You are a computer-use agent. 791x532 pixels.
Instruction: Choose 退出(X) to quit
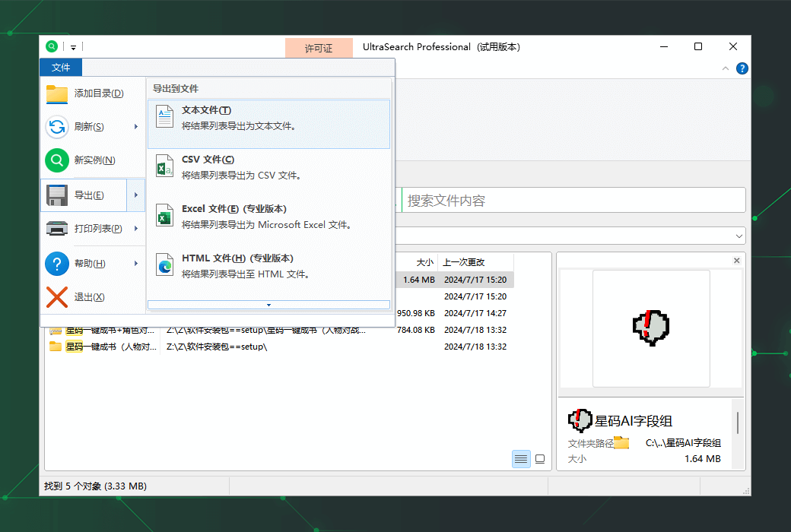tap(93, 297)
